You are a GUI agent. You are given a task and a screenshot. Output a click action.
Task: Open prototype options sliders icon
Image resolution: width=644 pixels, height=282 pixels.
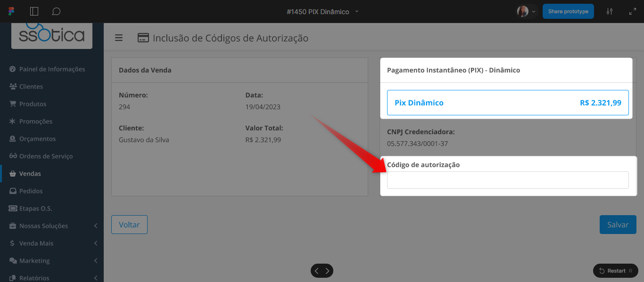pos(610,11)
